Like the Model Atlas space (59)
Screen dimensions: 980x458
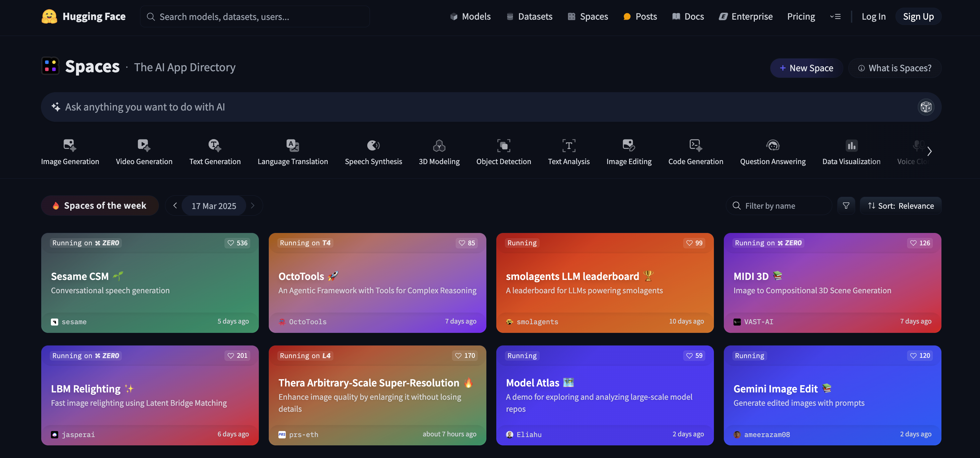point(694,355)
